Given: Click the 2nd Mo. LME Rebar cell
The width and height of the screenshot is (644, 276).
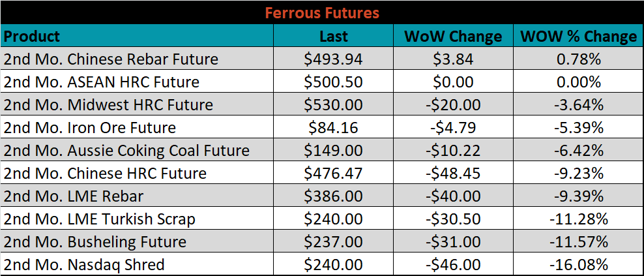Looking at the screenshot, I should coord(137,195).
